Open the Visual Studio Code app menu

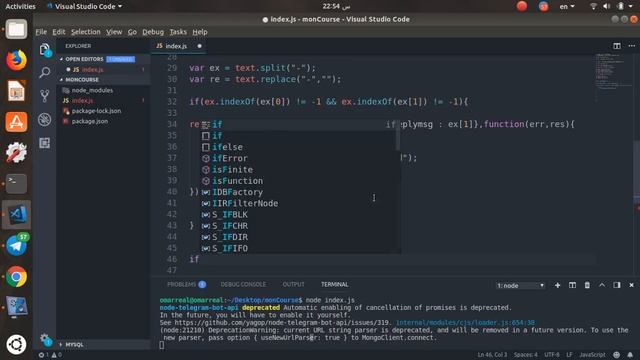pyautogui.click(x=84, y=7)
